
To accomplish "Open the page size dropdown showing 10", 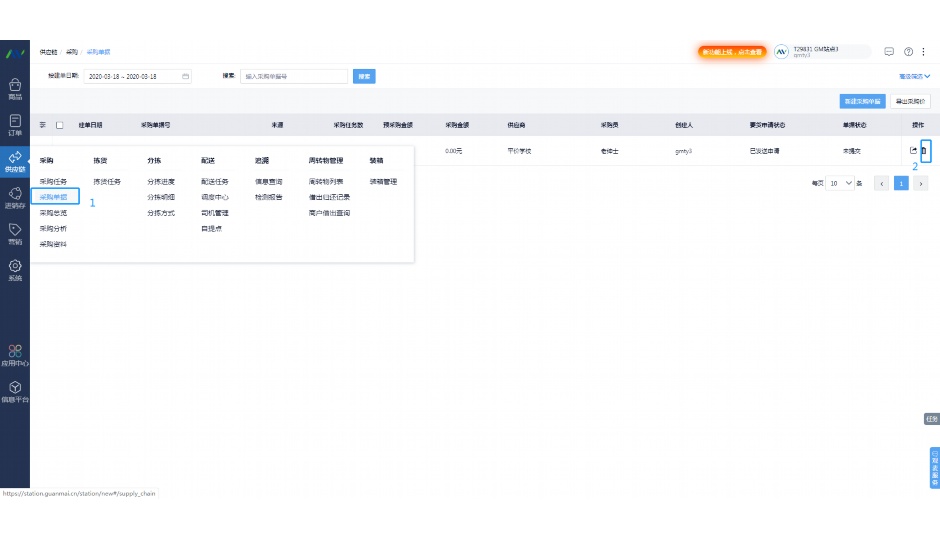I will [841, 184].
